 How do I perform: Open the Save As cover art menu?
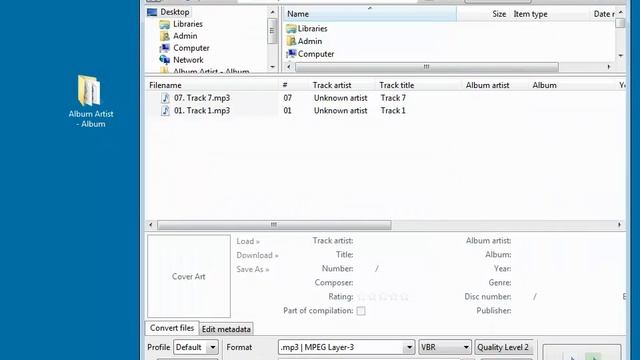click(252, 269)
